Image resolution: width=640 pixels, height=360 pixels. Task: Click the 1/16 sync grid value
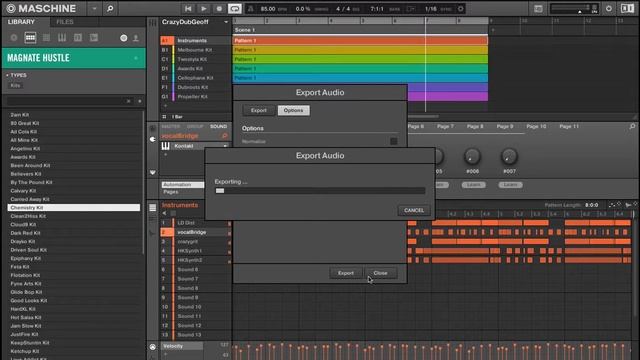coord(431,9)
